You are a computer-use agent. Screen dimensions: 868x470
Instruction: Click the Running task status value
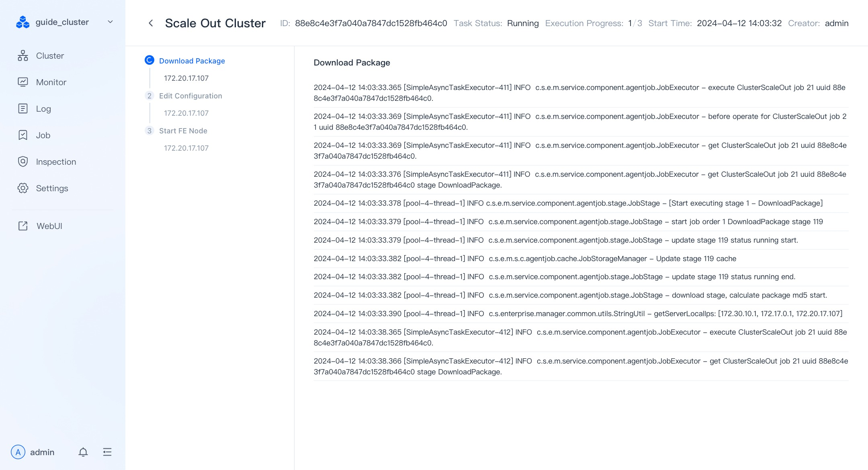(x=523, y=23)
